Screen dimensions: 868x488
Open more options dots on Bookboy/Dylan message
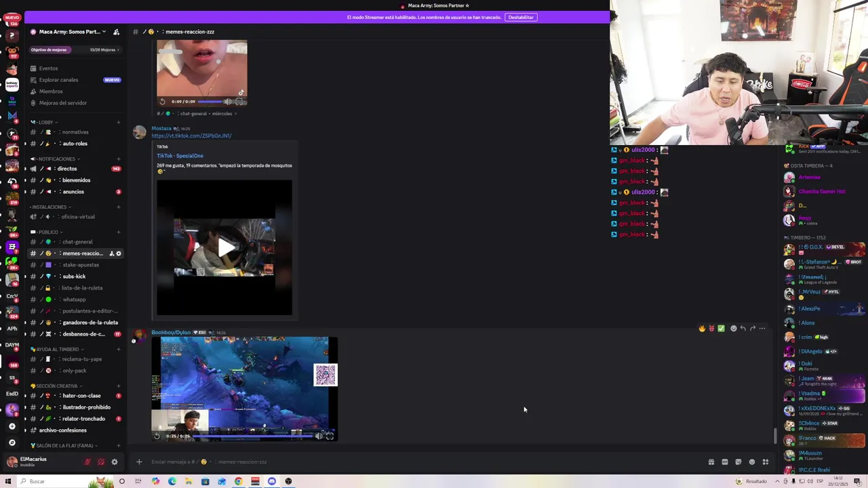(762, 328)
